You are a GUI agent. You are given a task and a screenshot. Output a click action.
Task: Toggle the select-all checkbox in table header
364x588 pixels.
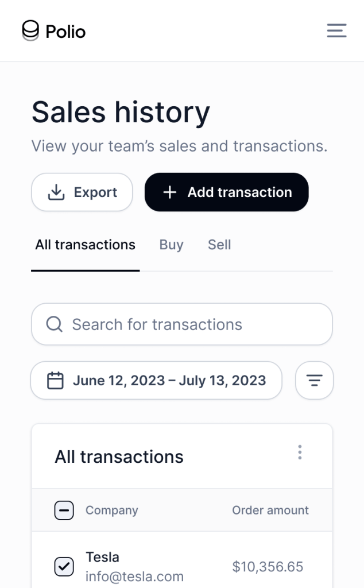64,510
